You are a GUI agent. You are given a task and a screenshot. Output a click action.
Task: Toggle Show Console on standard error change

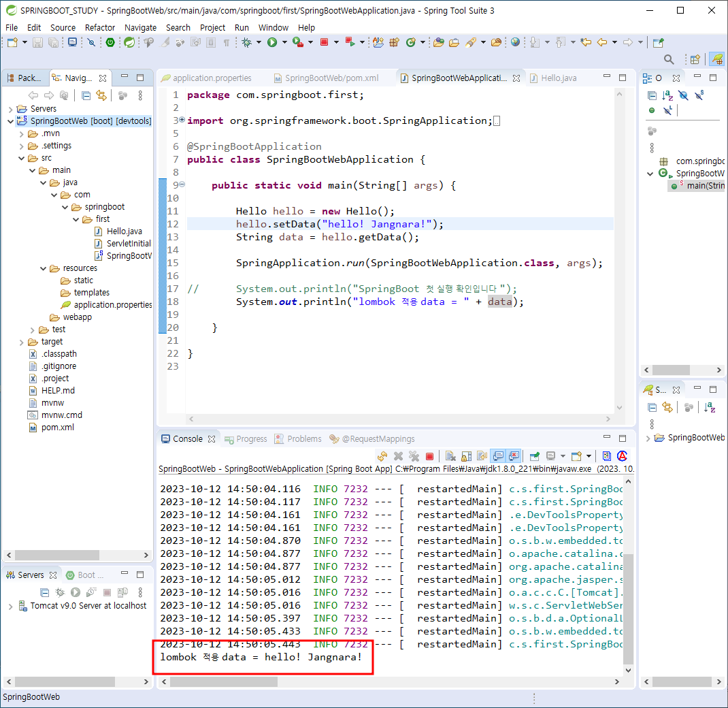[x=514, y=456]
